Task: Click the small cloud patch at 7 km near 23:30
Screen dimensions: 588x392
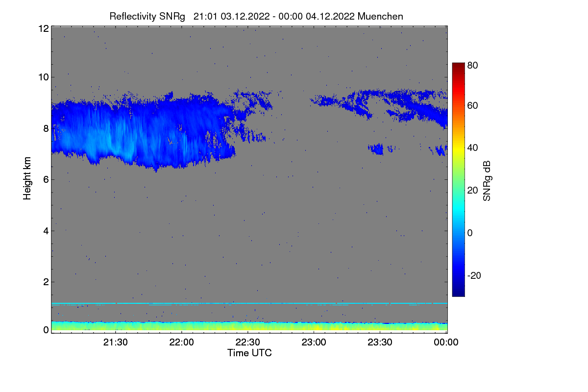Action: (377, 148)
